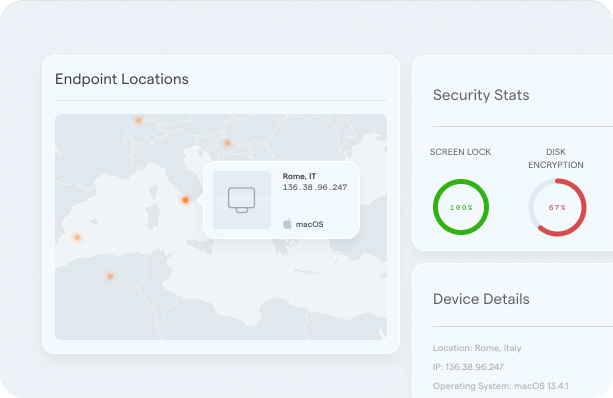Click the Apple logo next to macOS
Screen dimensions: 613x398
(x=287, y=224)
